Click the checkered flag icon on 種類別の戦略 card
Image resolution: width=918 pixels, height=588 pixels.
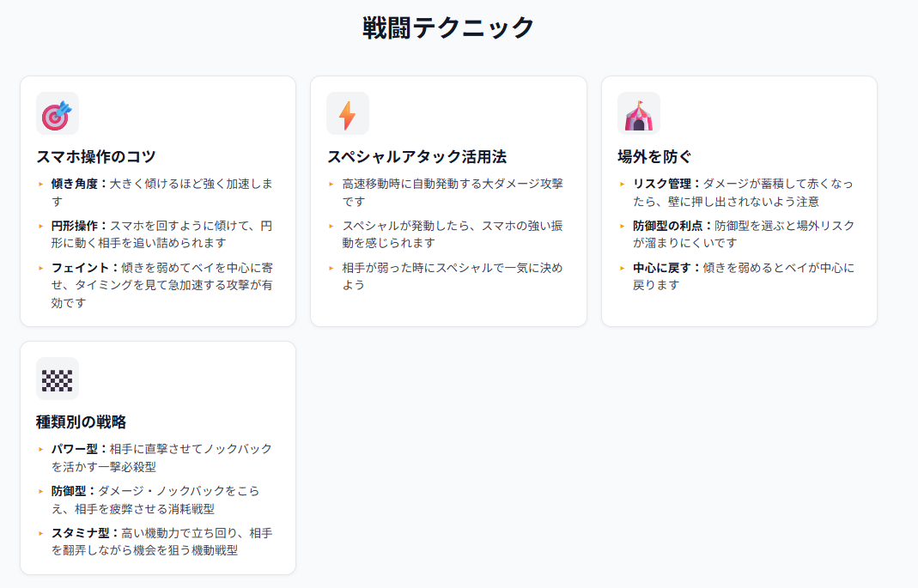56,379
